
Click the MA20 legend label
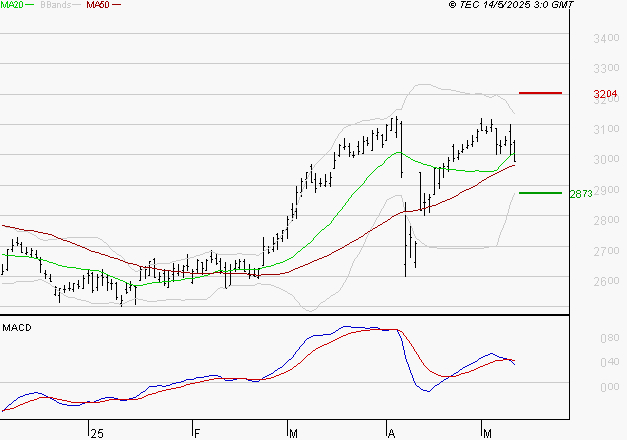(12, 5)
